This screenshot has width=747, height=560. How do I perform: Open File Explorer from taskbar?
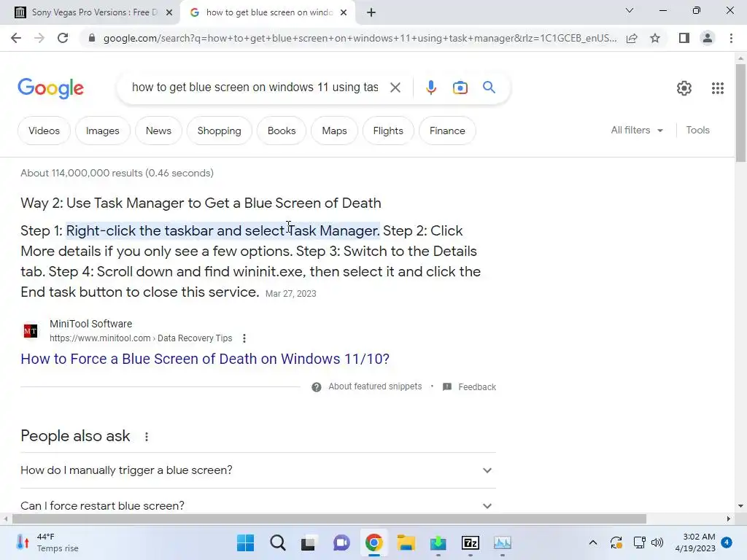[x=406, y=542]
